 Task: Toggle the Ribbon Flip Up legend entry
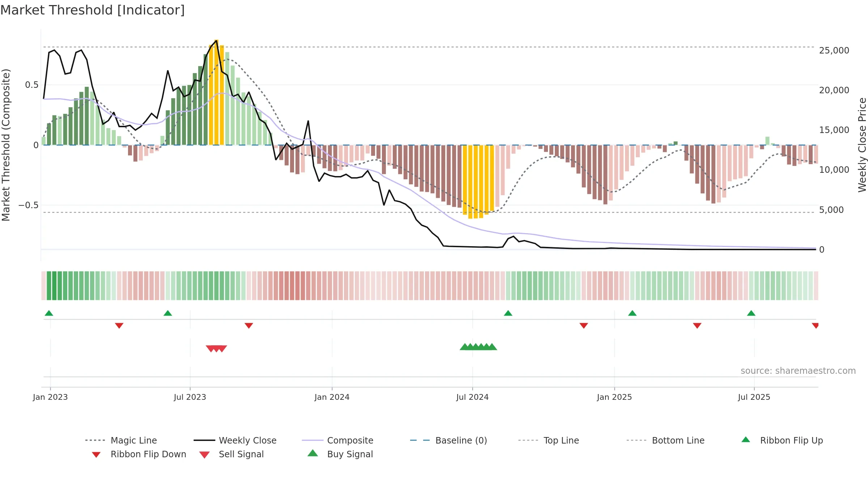pyautogui.click(x=782, y=440)
